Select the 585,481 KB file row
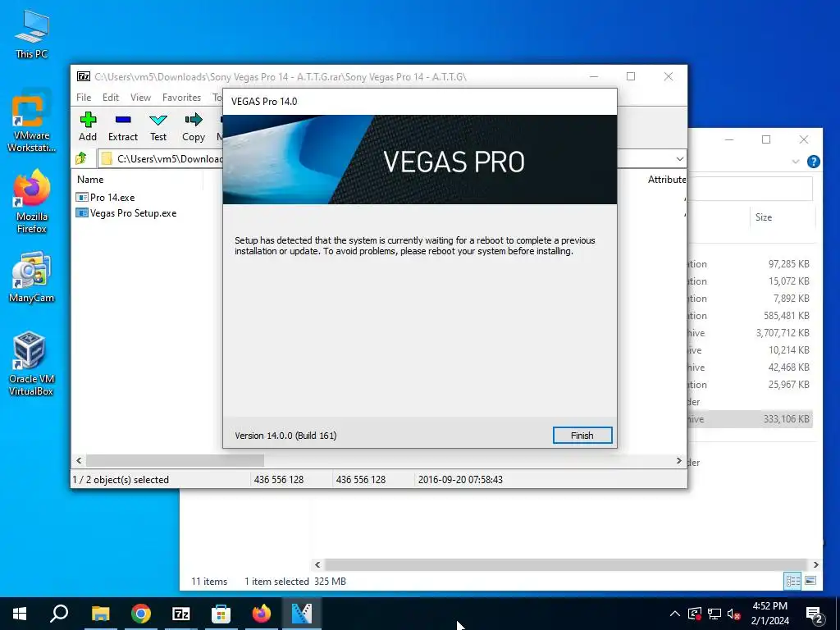Image resolution: width=840 pixels, height=630 pixels. [750, 316]
